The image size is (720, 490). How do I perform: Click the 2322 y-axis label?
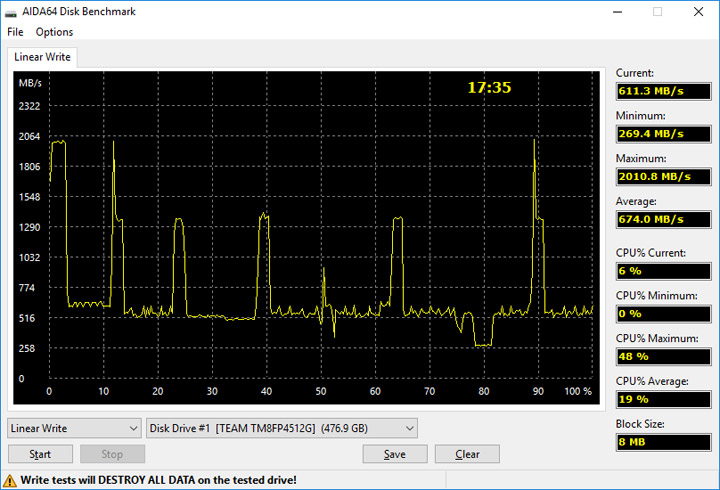point(29,106)
